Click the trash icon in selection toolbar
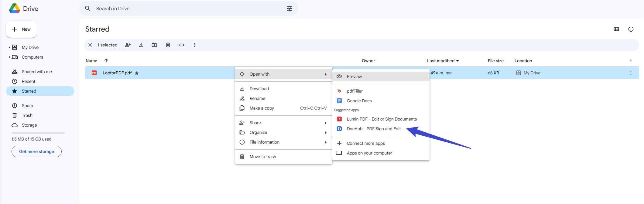The image size is (644, 204). [x=168, y=45]
